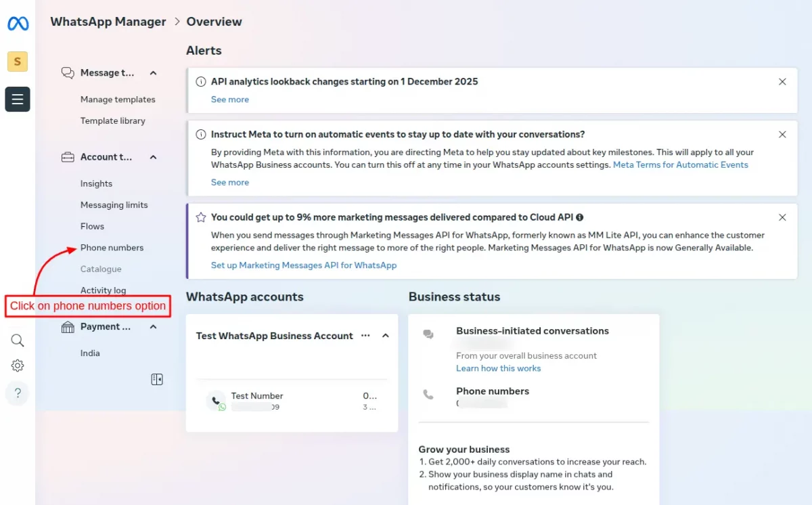Image resolution: width=812 pixels, height=505 pixels.
Task: Open the hamburger menu icon
Action: coord(18,100)
